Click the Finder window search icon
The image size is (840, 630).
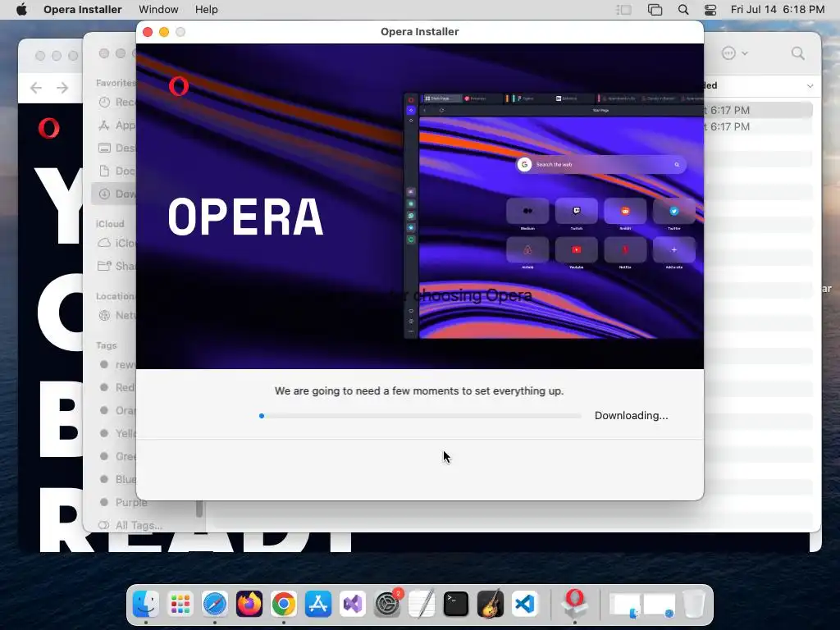point(797,53)
